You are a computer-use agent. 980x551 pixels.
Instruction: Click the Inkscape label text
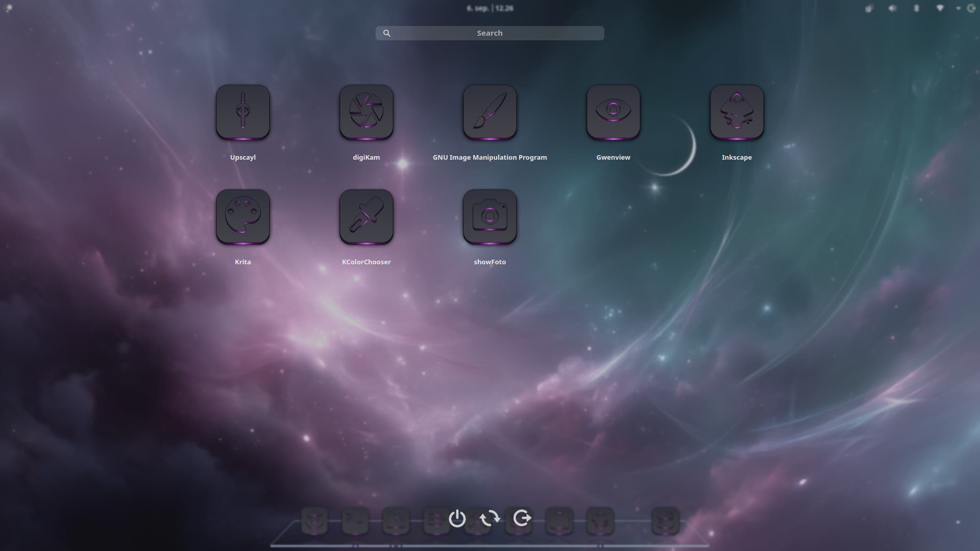pos(737,157)
